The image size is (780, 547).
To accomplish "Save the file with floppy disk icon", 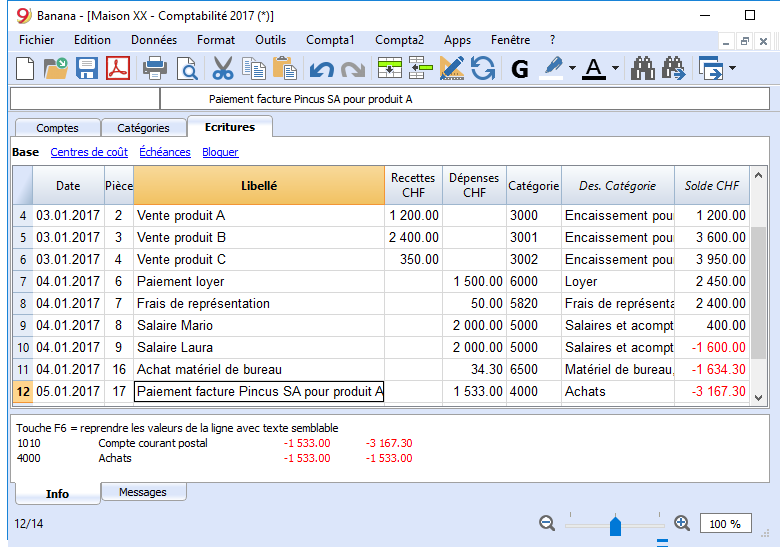I will (87, 68).
